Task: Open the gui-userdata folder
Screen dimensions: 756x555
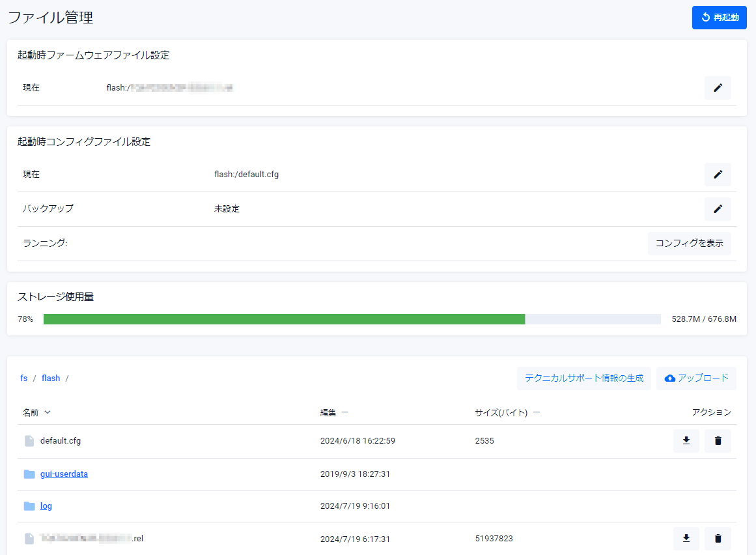Action: tap(64, 474)
